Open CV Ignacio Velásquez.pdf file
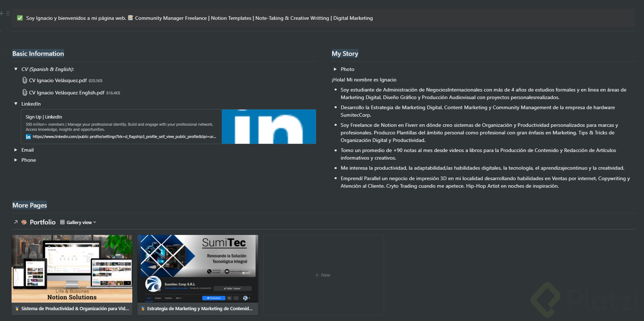This screenshot has width=644, height=321. tap(58, 80)
